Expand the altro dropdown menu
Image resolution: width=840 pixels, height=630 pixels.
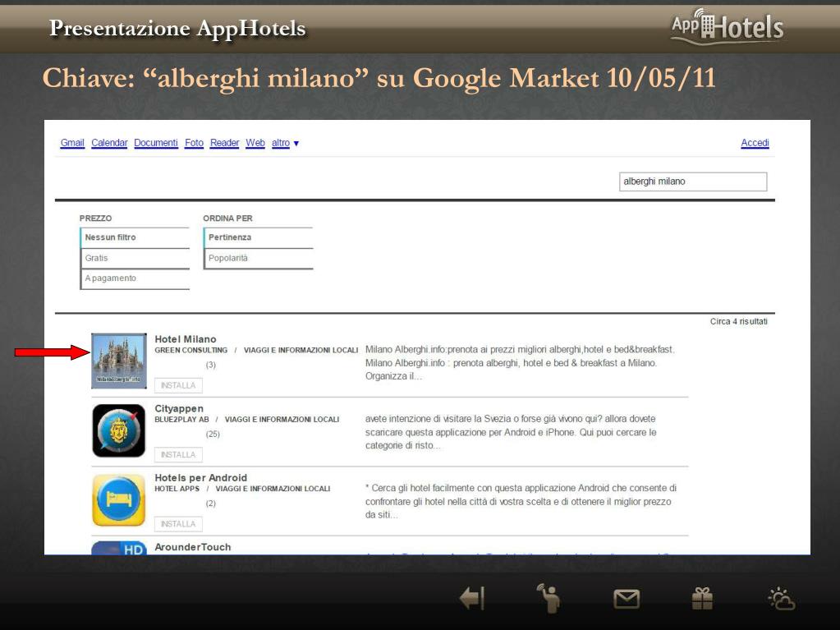coord(285,143)
